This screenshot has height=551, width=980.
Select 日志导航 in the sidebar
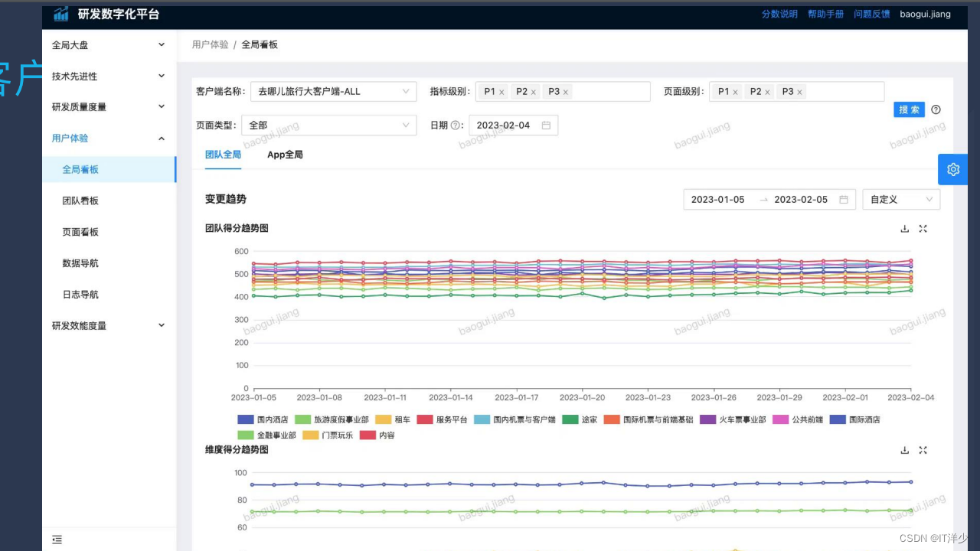109,295
